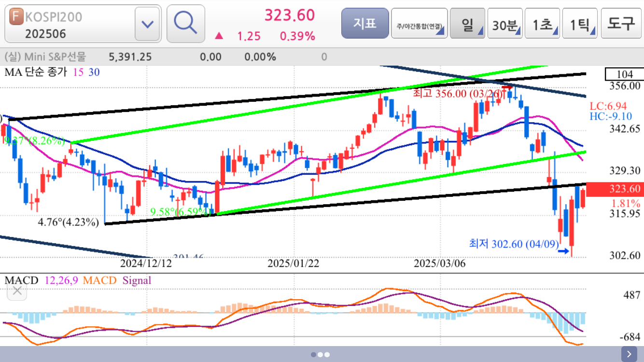Viewport: 644px width, 362px height.
Task: Tap the MA period 15 label
Action: pyautogui.click(x=78, y=72)
